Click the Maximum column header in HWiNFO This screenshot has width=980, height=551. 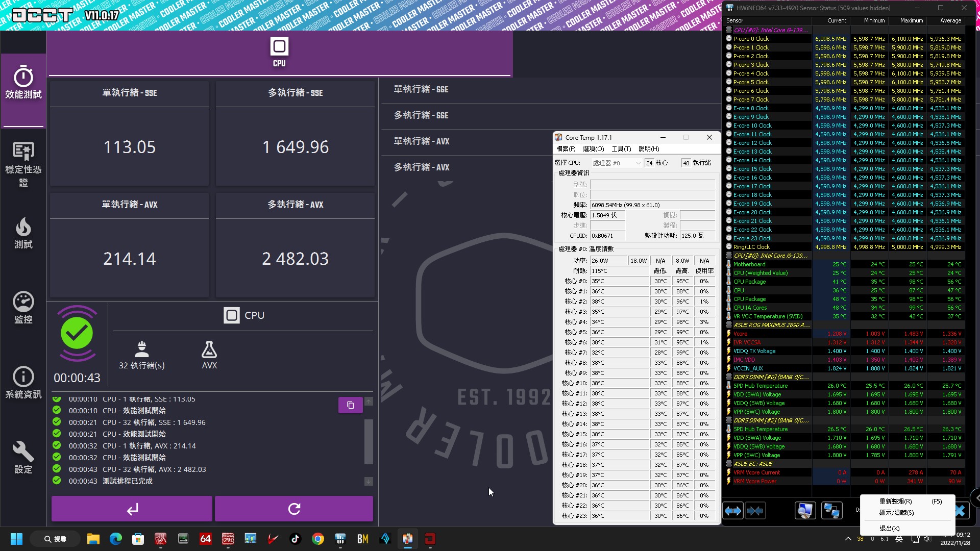coord(907,21)
